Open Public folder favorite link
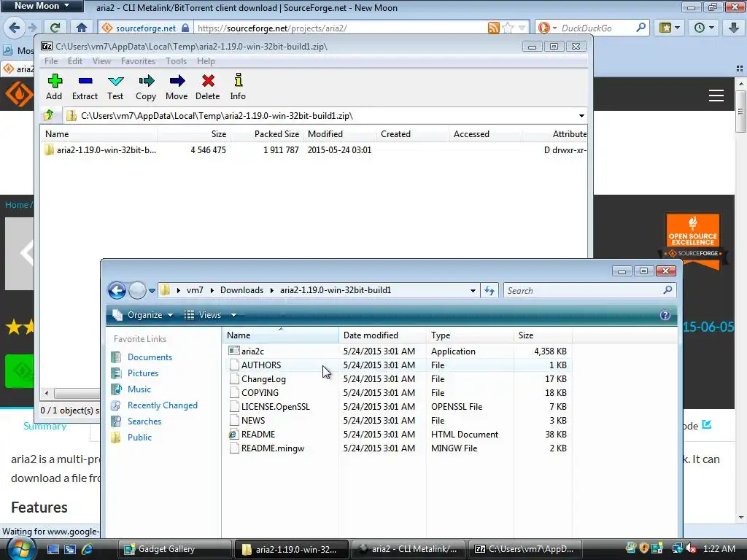The height and width of the screenshot is (560, 747). pos(139,437)
